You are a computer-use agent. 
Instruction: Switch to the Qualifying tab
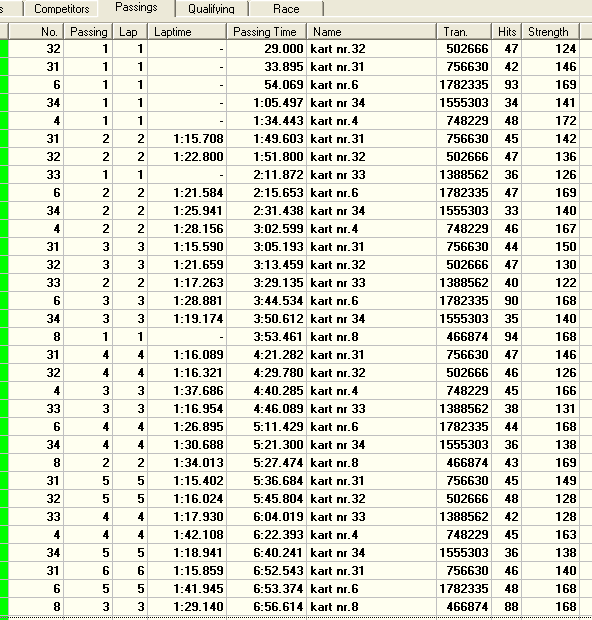pyautogui.click(x=211, y=9)
